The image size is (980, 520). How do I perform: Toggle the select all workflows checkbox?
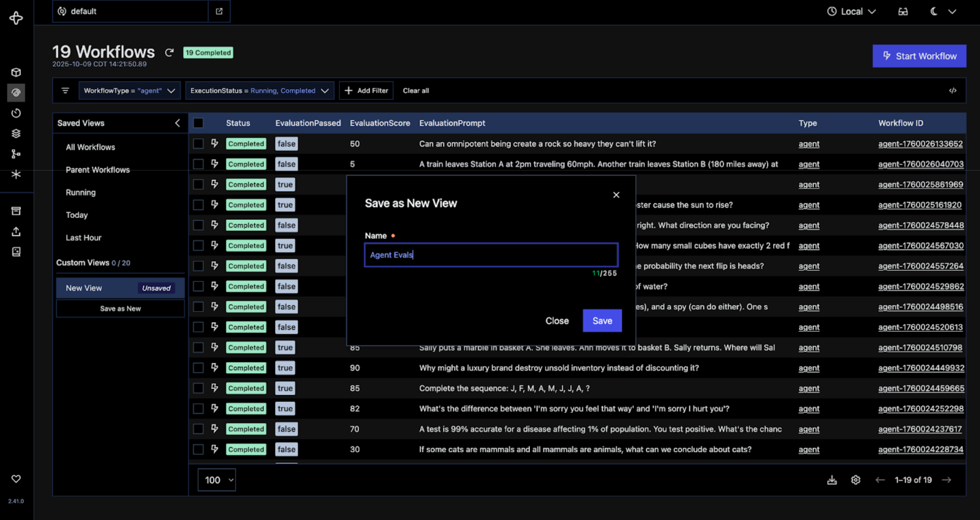198,123
